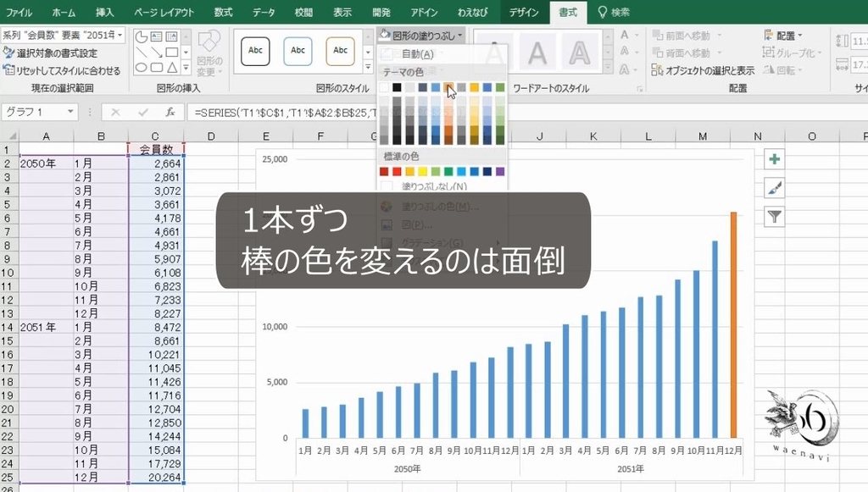This screenshot has width=868, height=492.
Task: Click the chart elements plus button
Action: pyautogui.click(x=775, y=159)
